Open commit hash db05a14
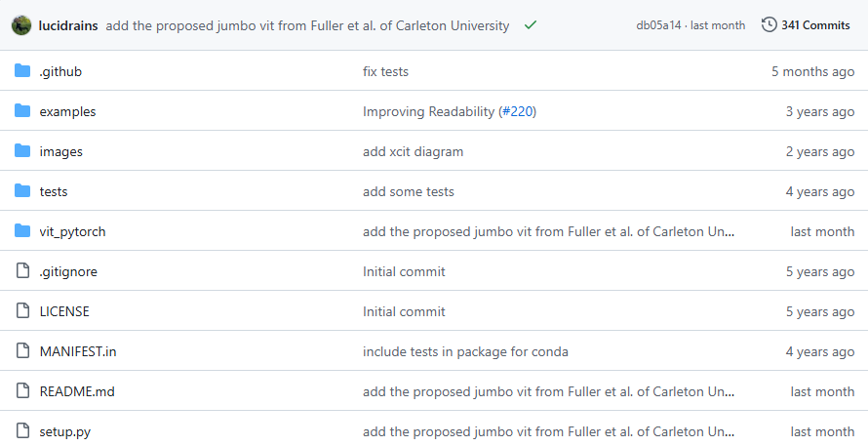 pyautogui.click(x=658, y=25)
